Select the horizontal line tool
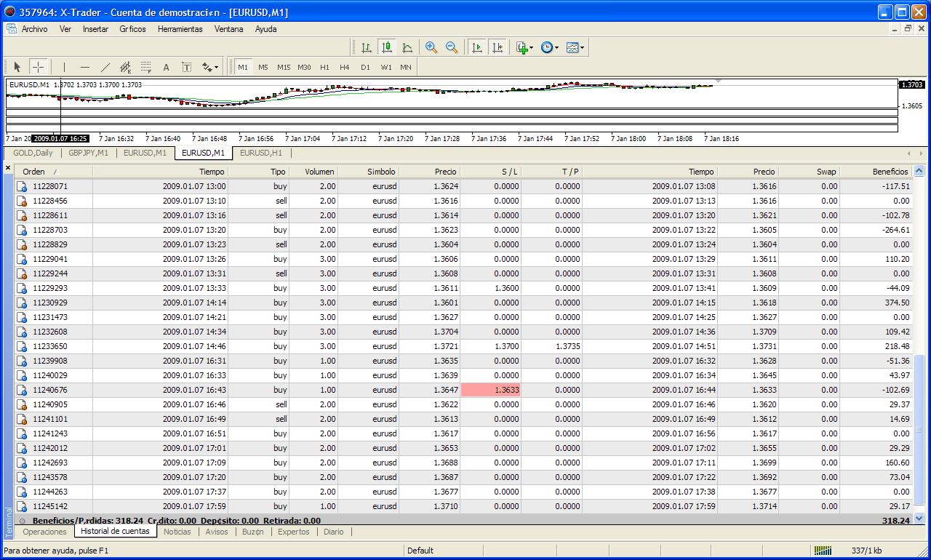 tap(84, 67)
